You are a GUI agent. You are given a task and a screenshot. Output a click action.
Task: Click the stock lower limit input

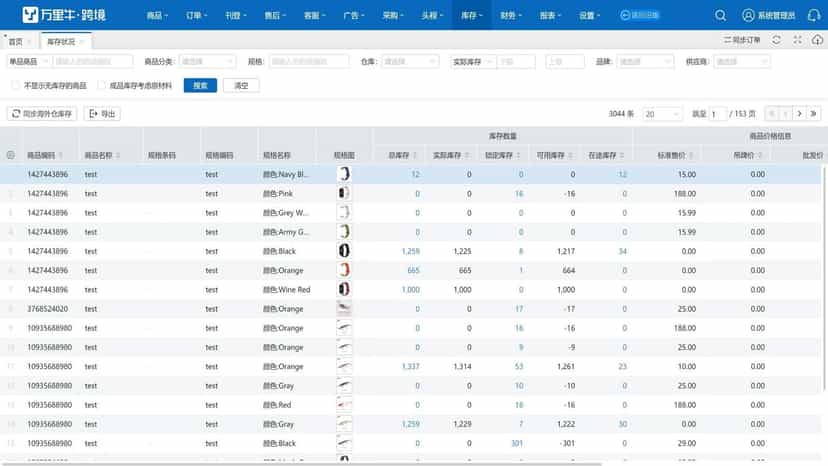pos(515,61)
